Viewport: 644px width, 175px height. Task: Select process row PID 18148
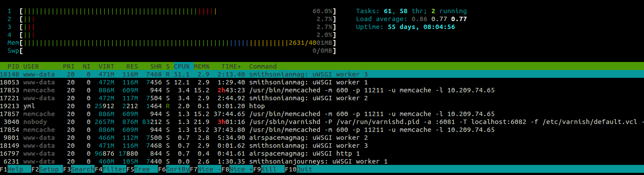coord(322,74)
